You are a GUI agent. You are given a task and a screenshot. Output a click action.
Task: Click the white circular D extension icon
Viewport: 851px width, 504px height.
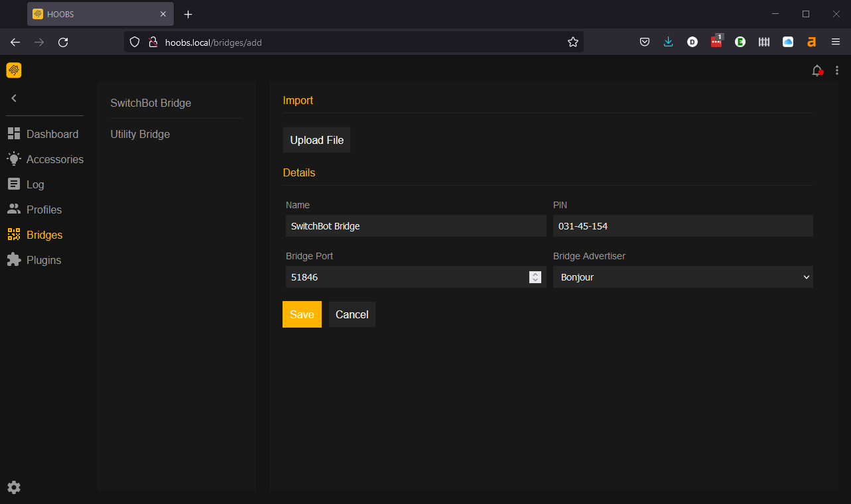tap(692, 42)
